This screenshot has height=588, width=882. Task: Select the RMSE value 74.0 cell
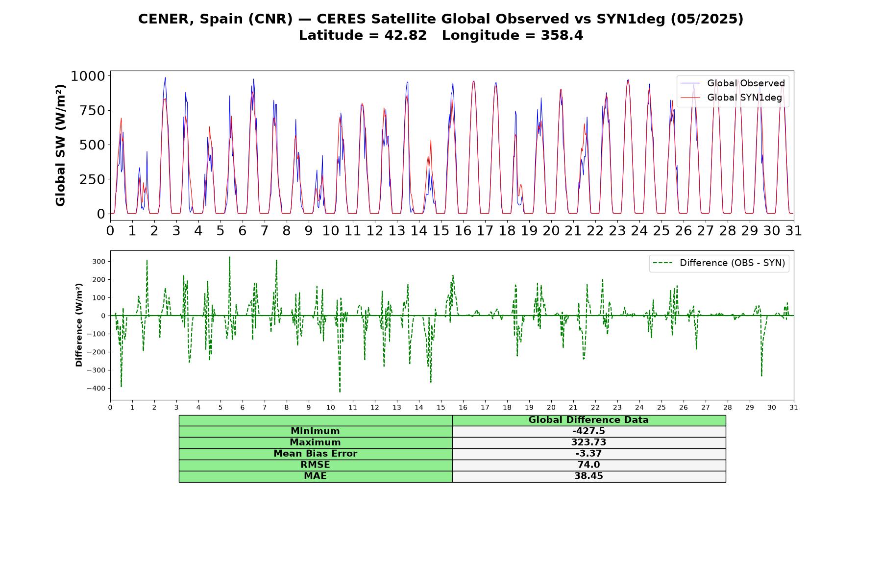589,465
